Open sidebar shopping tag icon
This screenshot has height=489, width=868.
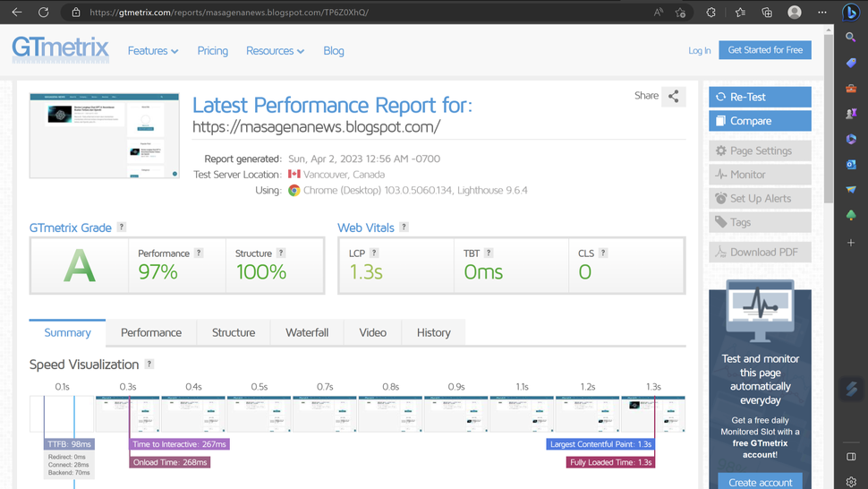coord(851,63)
